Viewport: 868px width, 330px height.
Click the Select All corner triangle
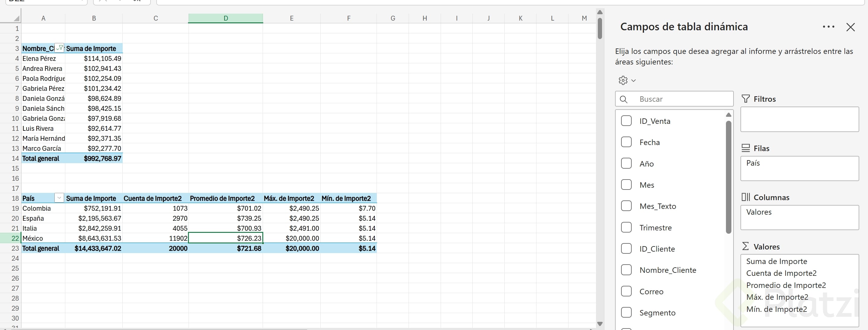(16, 18)
